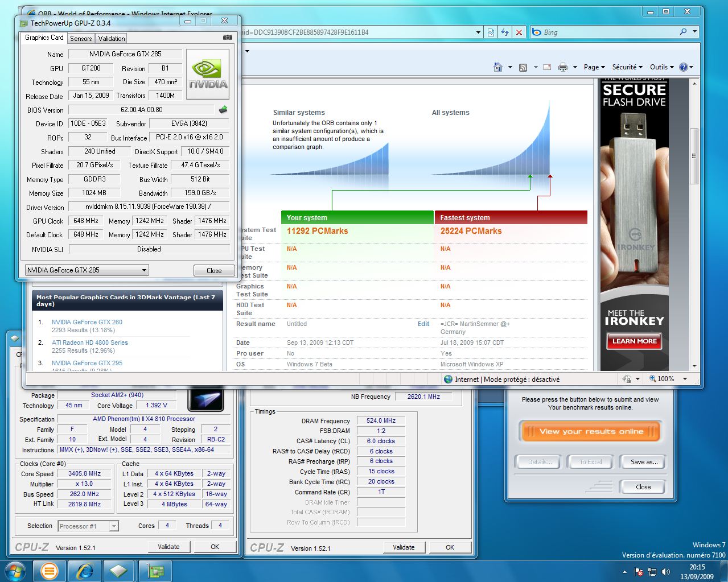Expand the Print button dropdown arrow
Image resolution: width=728 pixels, height=582 pixels.
coord(574,67)
